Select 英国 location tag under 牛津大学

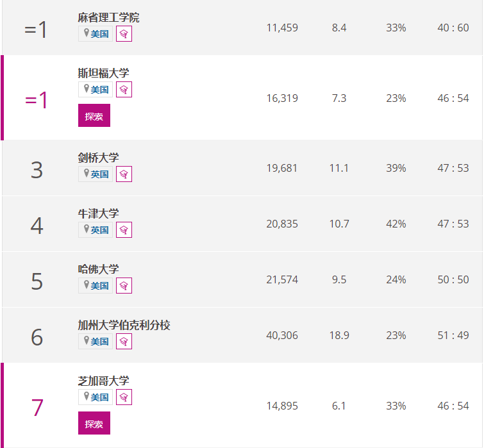[96, 230]
